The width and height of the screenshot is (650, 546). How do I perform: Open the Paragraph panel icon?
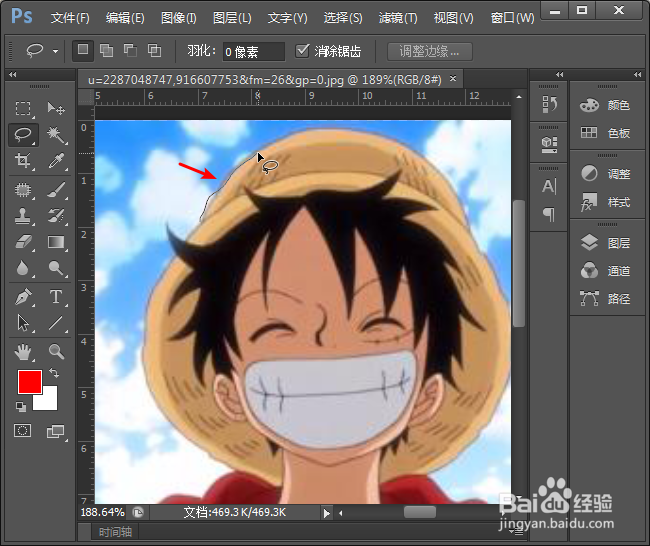(549, 214)
